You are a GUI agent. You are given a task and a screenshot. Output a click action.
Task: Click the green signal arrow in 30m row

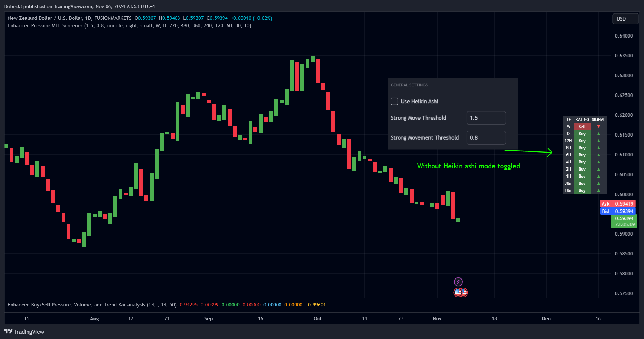tap(599, 183)
